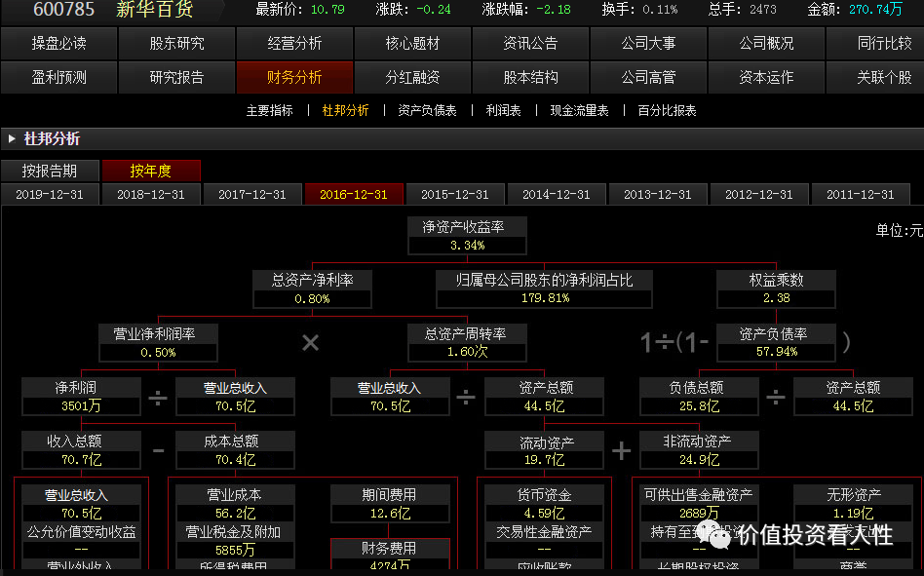Open the 股东研究 tab
Image resolution: width=924 pixels, height=576 pixels.
pos(176,43)
